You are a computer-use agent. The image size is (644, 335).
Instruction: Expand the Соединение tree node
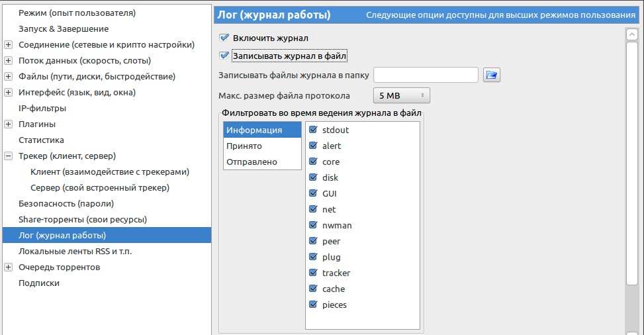click(8, 44)
